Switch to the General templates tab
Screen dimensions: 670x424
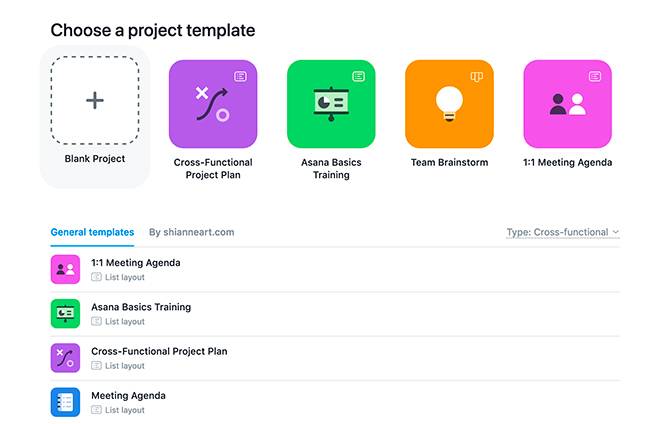92,232
